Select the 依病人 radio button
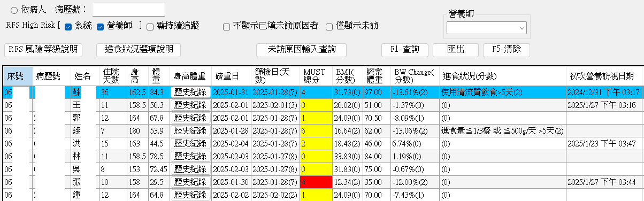 pyautogui.click(x=14, y=10)
